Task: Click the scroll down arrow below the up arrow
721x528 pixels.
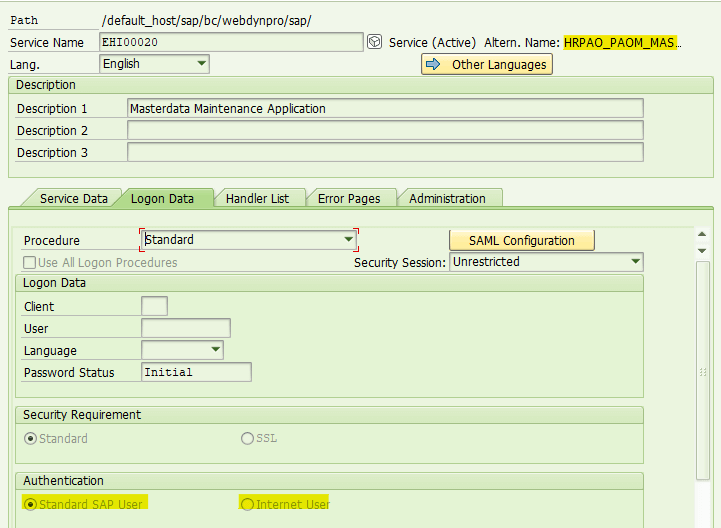Action: tap(702, 251)
